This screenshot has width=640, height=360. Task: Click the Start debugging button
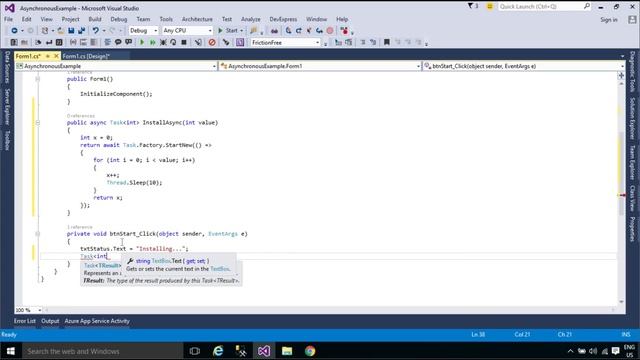[228, 31]
